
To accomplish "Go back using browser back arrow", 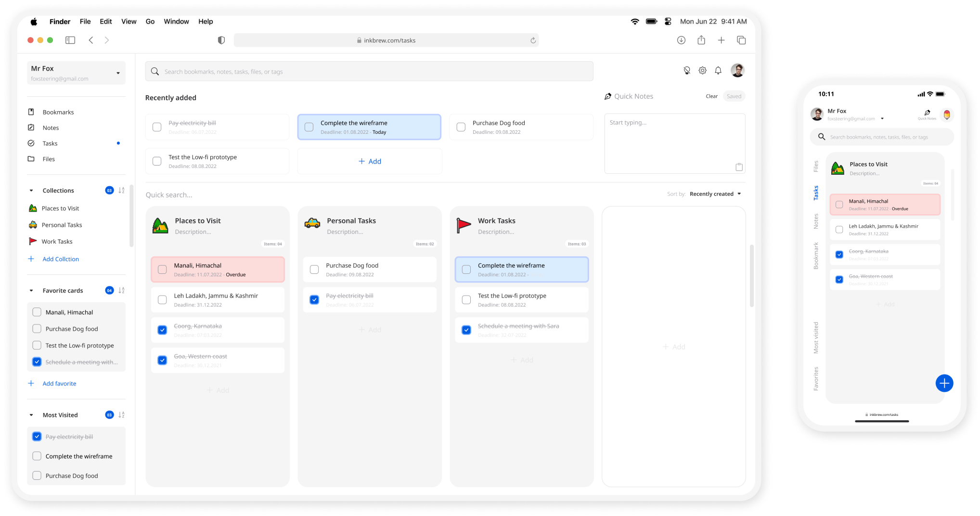I will (90, 40).
